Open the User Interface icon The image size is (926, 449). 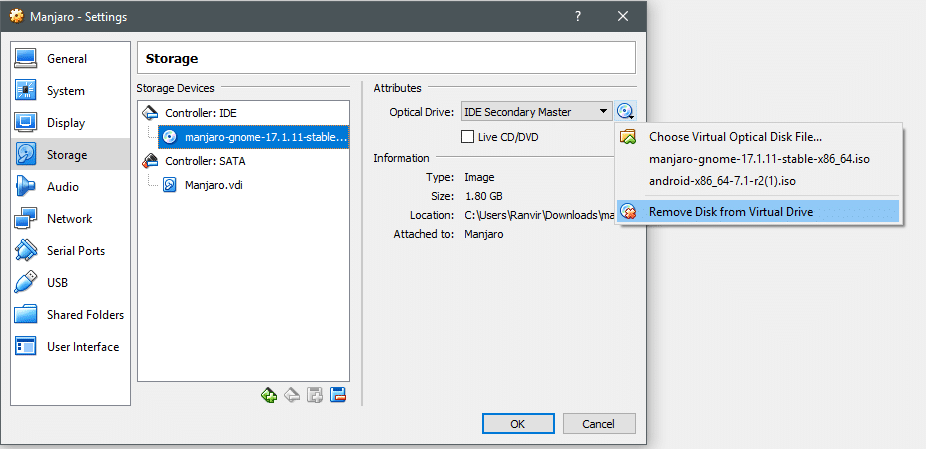(x=25, y=346)
